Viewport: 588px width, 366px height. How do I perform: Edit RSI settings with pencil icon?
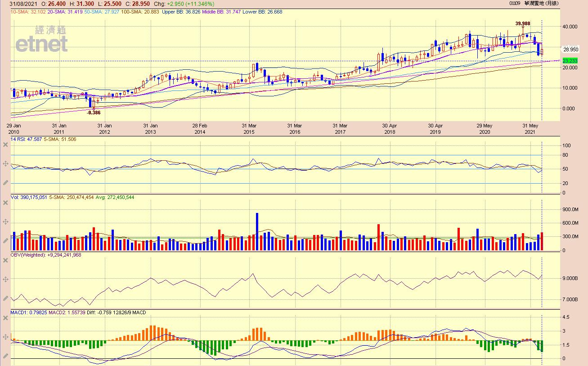pyautogui.click(x=5, y=183)
